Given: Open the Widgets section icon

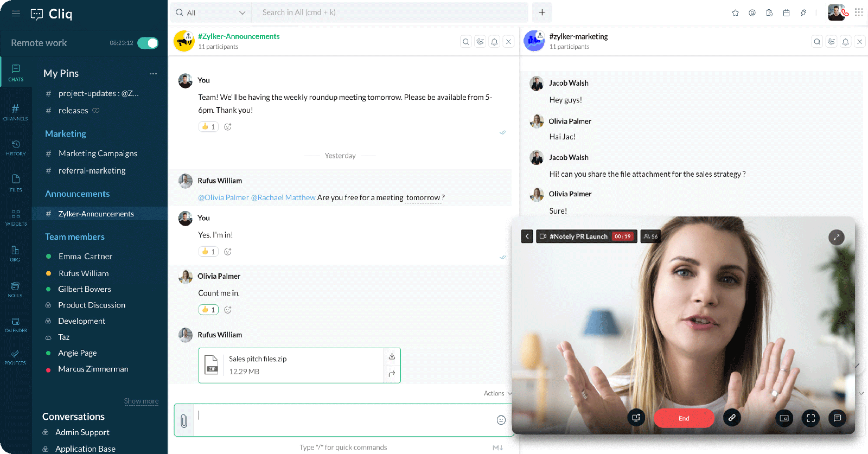Looking at the screenshot, I should point(16,217).
